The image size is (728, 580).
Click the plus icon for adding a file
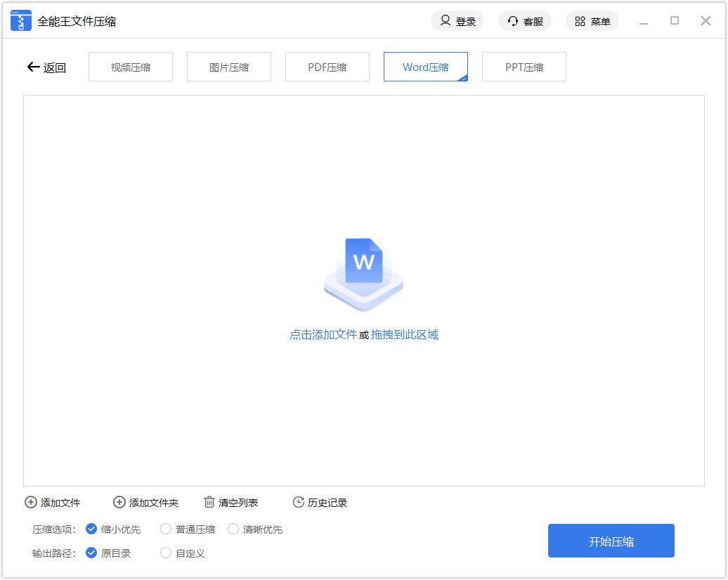point(31,502)
